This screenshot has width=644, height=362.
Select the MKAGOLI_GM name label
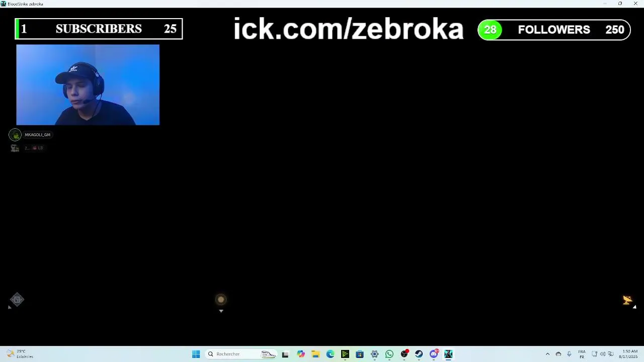tap(37, 135)
